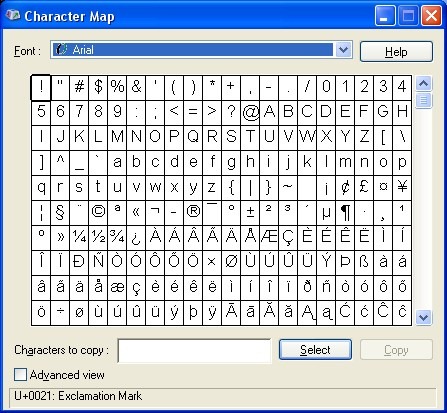Select the capital Ĉ with circumflex
This screenshot has height=413, width=447.
tap(383, 312)
